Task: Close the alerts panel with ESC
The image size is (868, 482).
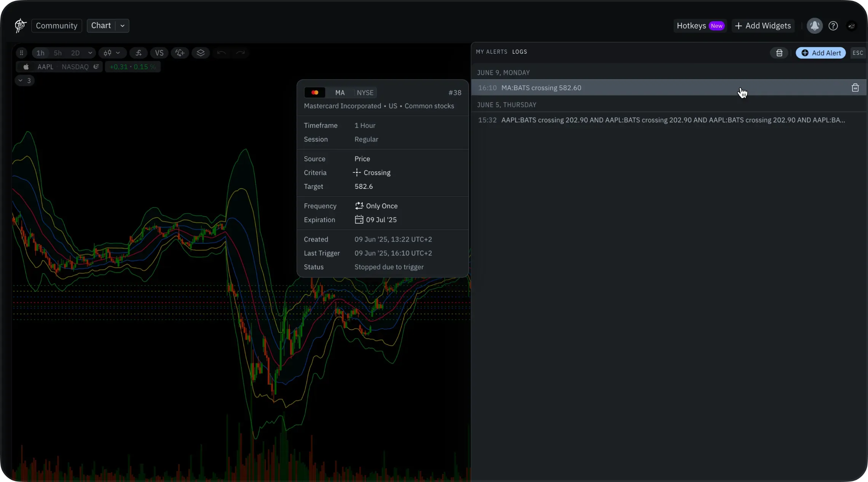Action: point(858,53)
